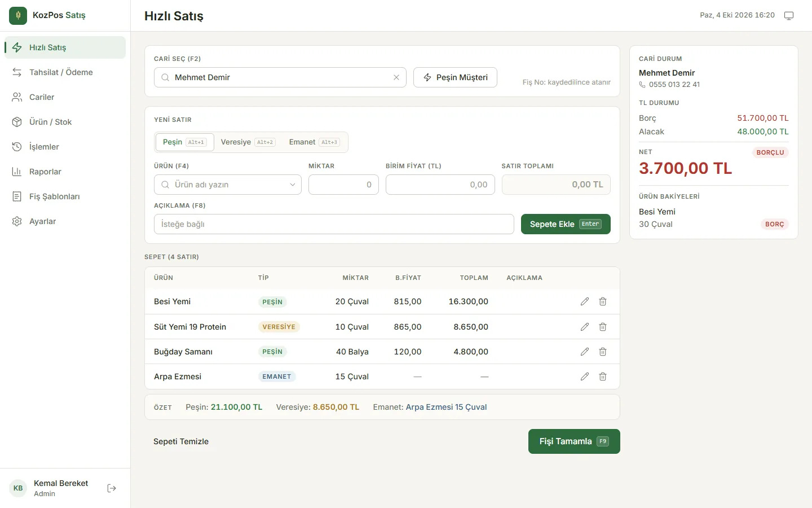Click the 16.300,00 total cell
The height and width of the screenshot is (508, 812).
(469, 301)
